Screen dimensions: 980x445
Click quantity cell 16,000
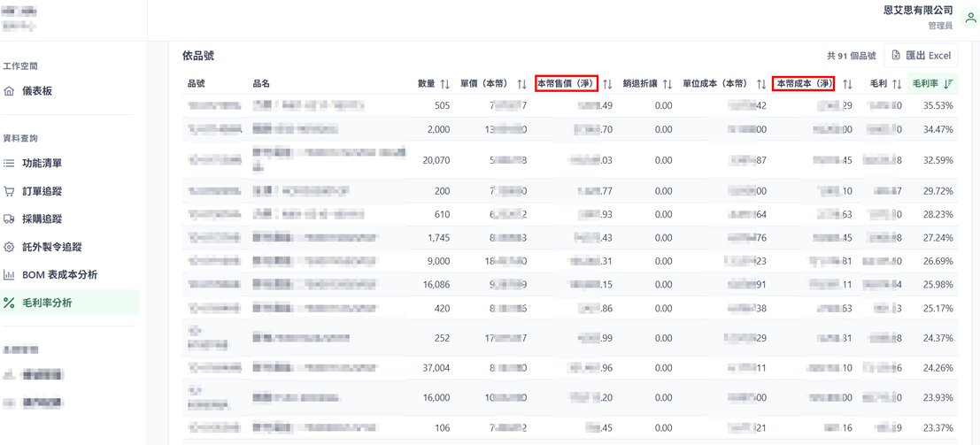436,397
